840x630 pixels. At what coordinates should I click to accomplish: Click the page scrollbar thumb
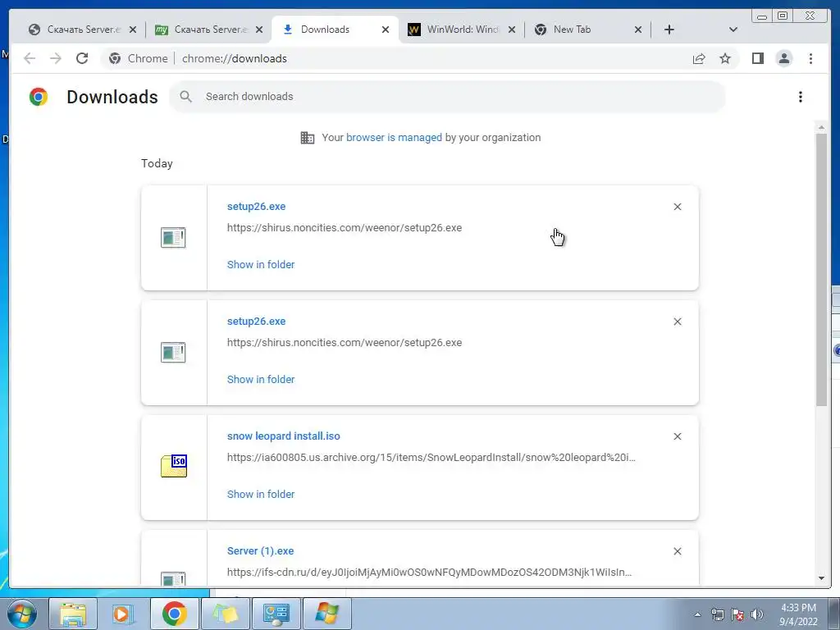click(821, 269)
